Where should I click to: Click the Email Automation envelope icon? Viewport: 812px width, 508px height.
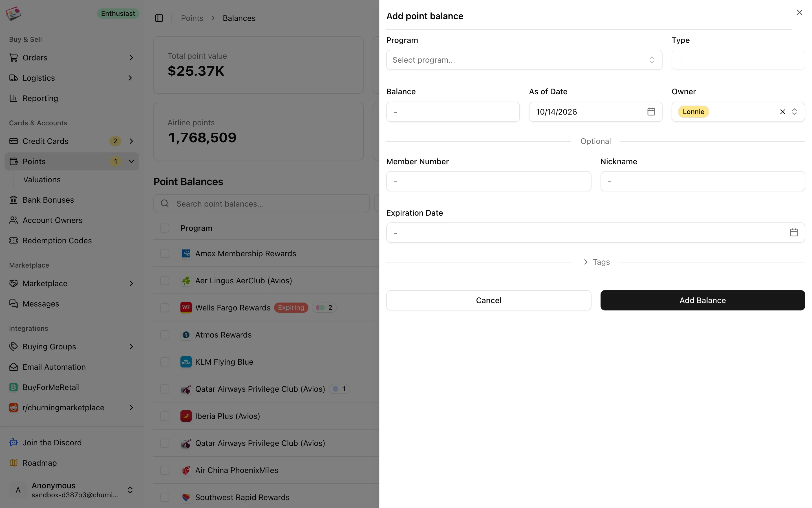pyautogui.click(x=14, y=367)
